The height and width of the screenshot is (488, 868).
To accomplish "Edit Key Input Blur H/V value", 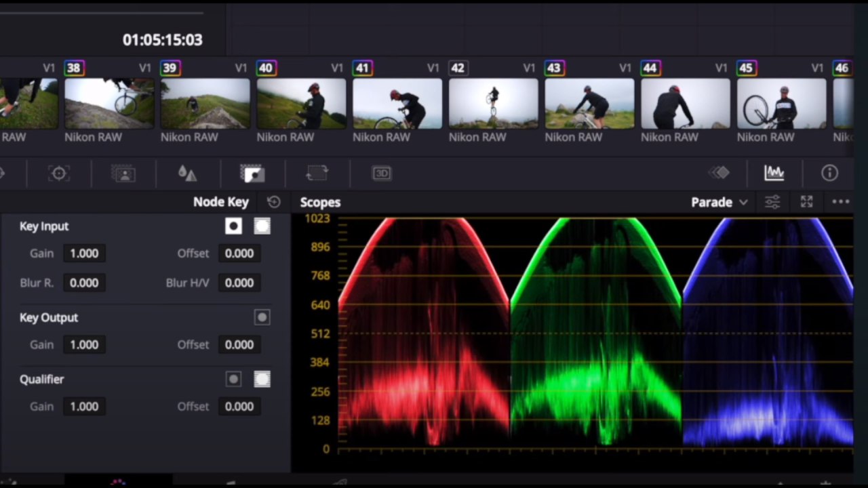I will point(239,283).
